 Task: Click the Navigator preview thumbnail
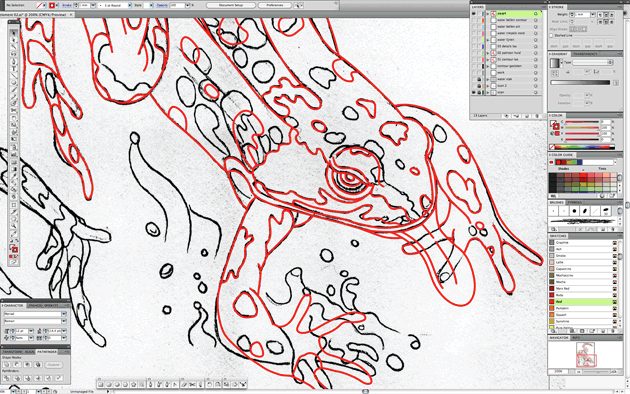586,355
